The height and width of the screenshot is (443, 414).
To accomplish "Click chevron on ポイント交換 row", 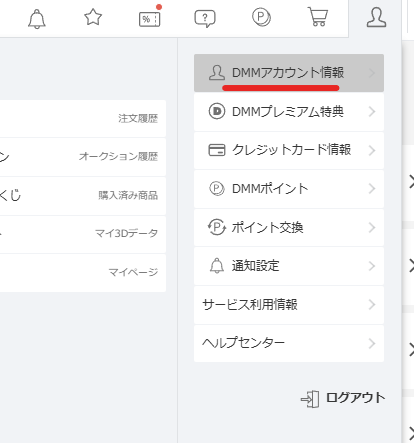I will pos(372,228).
